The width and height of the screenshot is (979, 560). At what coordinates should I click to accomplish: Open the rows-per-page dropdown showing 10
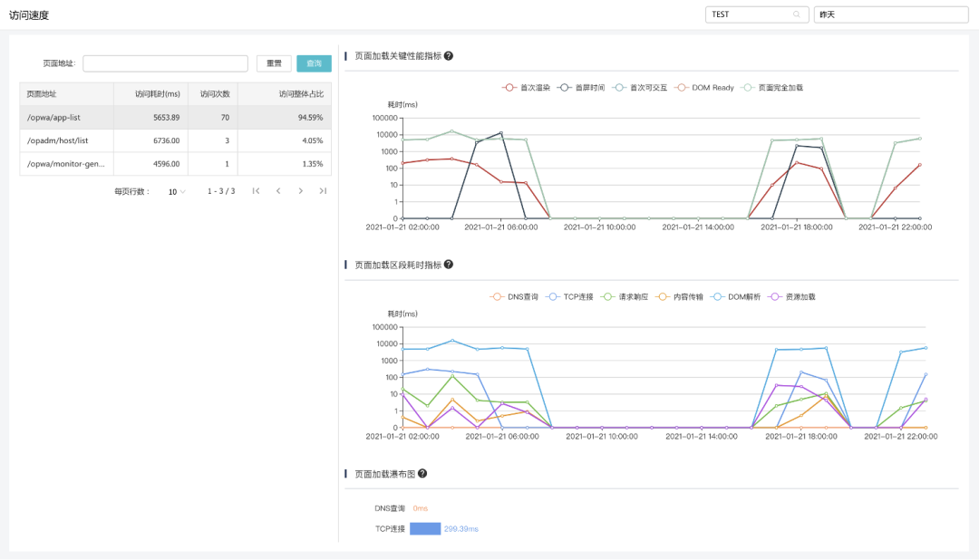pyautogui.click(x=177, y=192)
